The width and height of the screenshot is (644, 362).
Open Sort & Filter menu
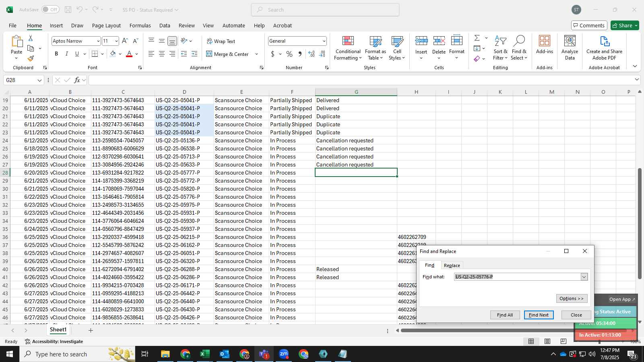pos(500,48)
